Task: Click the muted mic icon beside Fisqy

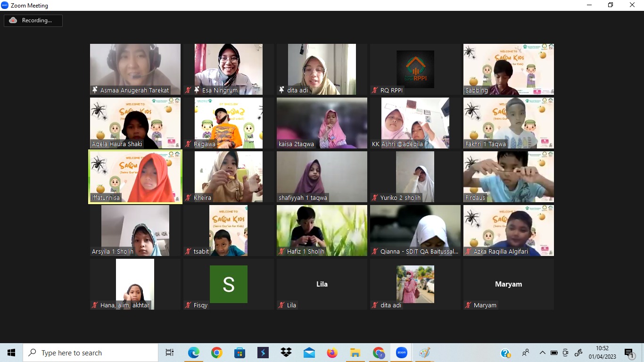Action: 189,305
